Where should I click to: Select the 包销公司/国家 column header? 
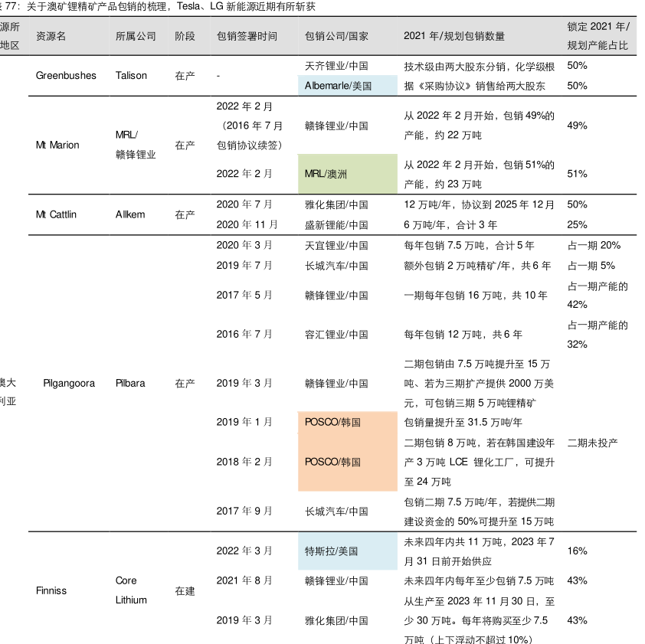coord(336,36)
